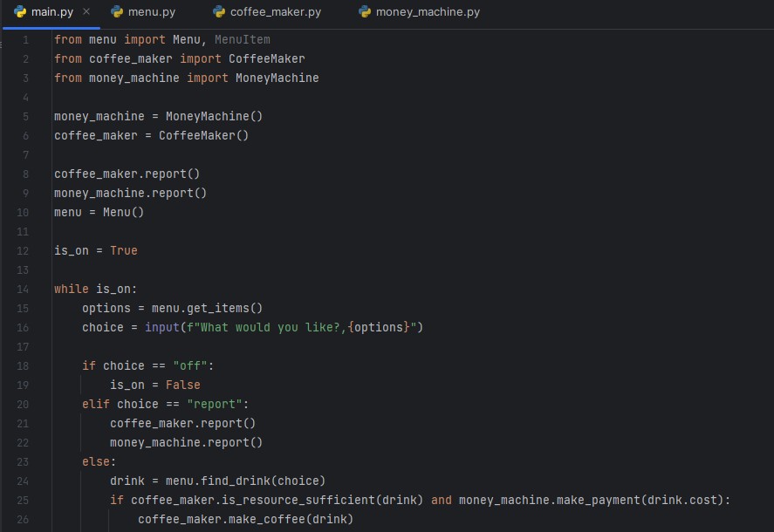The image size is (774, 532).
Task: Click the is_on variable on line 12
Action: [71, 250]
